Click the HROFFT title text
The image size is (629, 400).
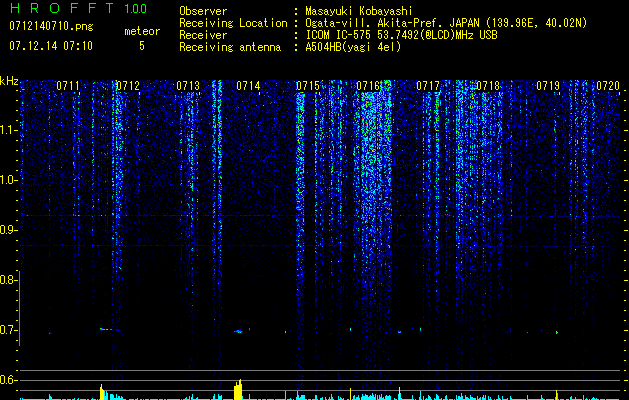(x=62, y=8)
